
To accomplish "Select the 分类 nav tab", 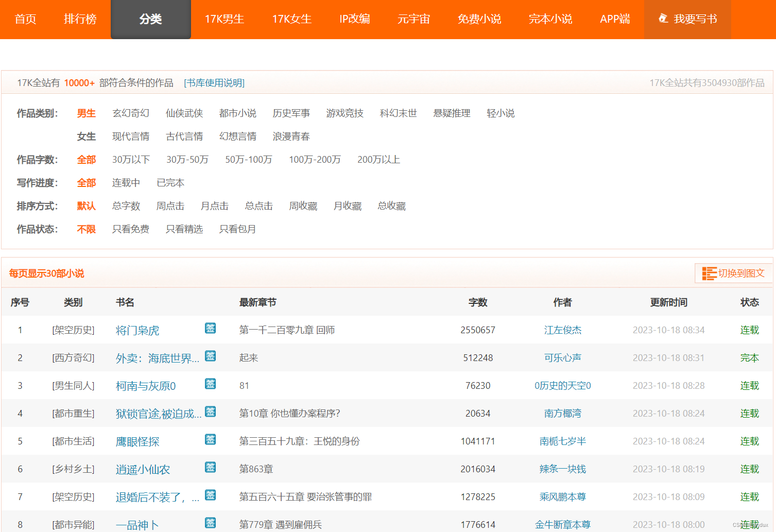I will pos(151,19).
